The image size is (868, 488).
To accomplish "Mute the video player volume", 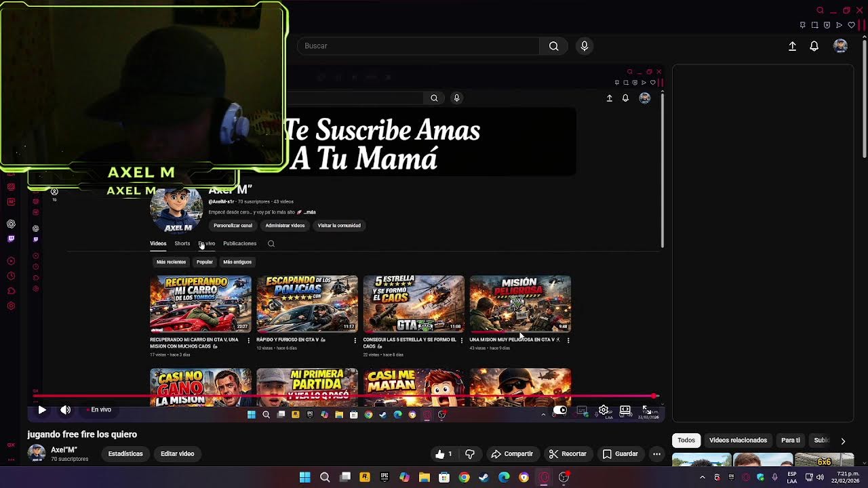I will click(x=65, y=409).
